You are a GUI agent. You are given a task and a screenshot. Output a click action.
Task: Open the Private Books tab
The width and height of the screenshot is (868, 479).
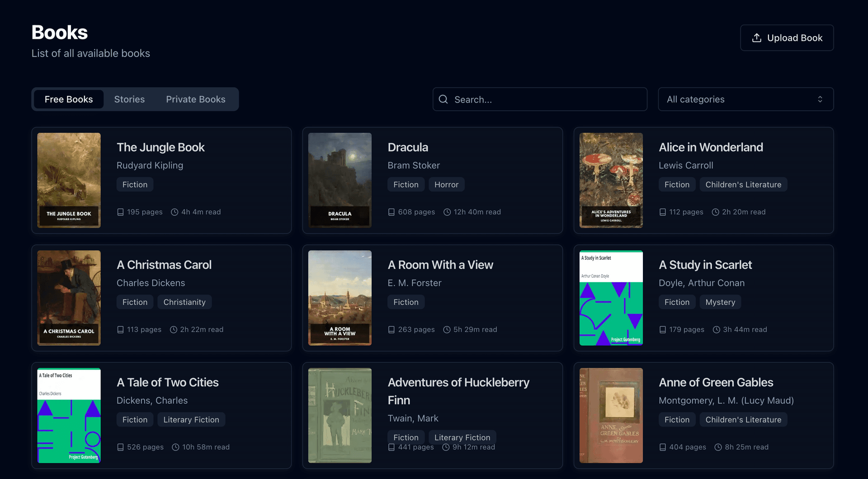(x=195, y=100)
